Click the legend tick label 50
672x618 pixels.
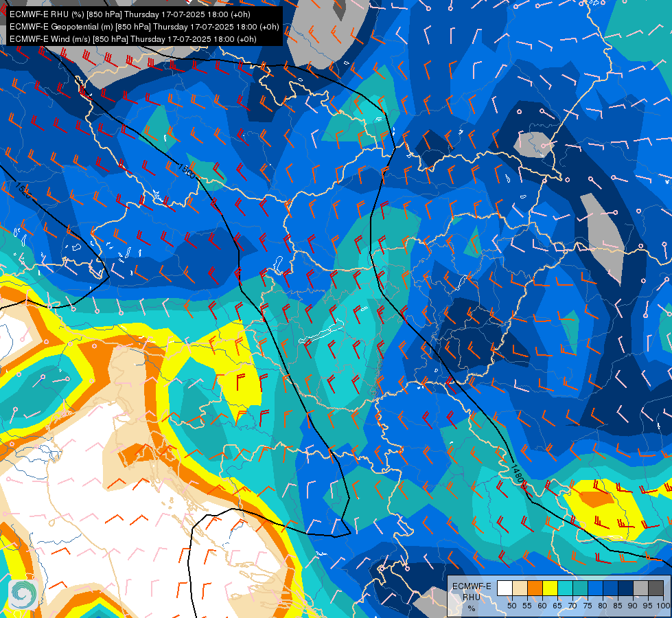coord(511,606)
